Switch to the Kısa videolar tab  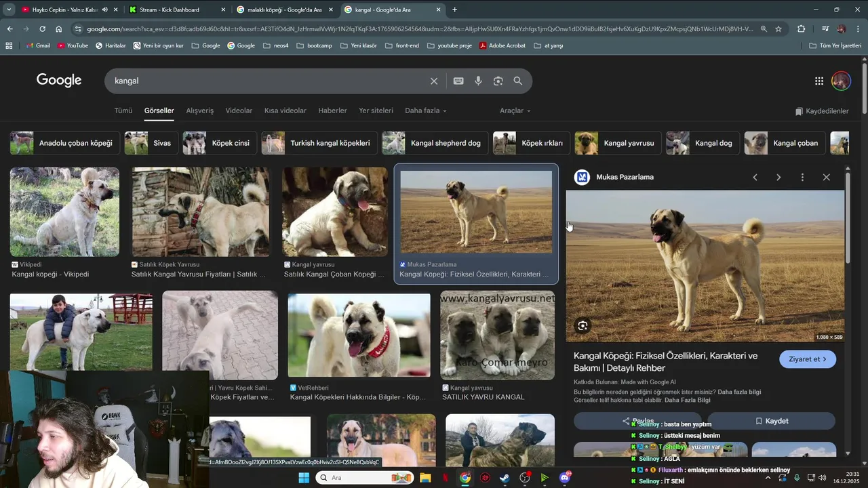coord(285,110)
